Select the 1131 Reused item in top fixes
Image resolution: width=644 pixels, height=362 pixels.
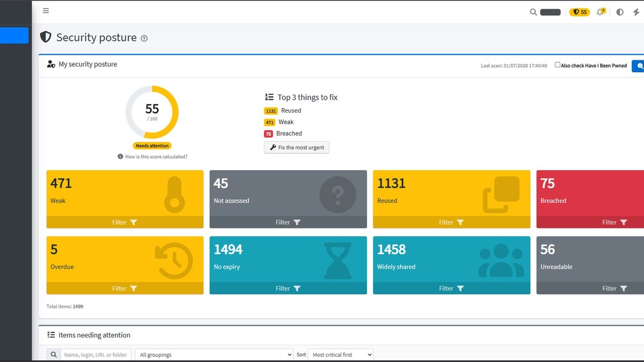[x=283, y=110]
